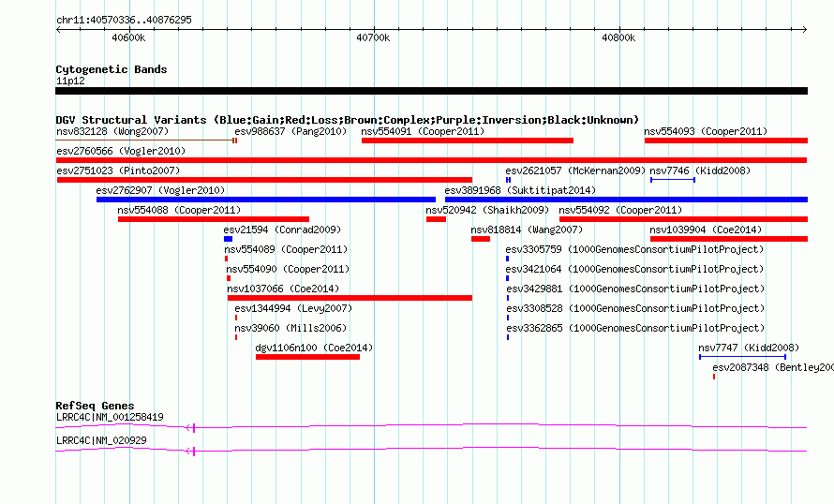Select the nsv520942 short red bar
Viewport: 834px width, 504px height.
tap(436, 219)
